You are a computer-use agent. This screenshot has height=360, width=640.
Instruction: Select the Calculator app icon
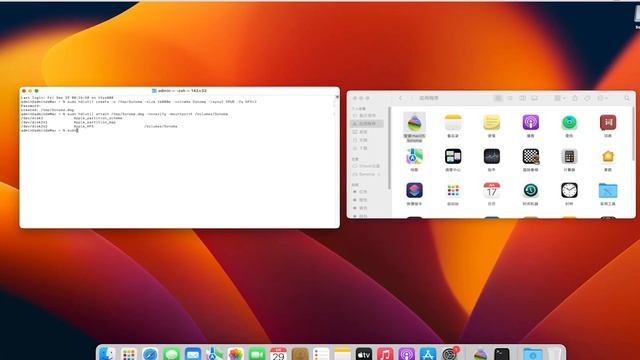tap(569, 156)
